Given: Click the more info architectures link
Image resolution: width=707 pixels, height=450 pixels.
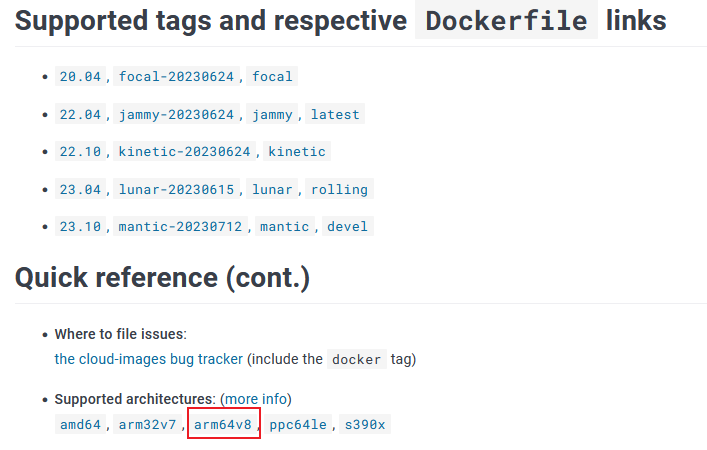Looking at the screenshot, I should pyautogui.click(x=256, y=399).
